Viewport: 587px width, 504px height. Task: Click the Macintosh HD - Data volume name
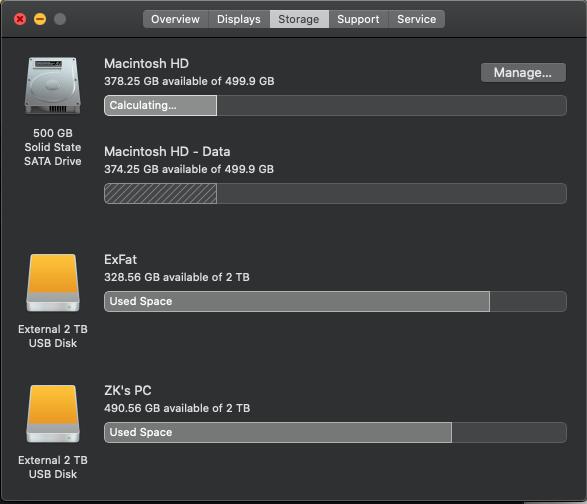pos(167,152)
